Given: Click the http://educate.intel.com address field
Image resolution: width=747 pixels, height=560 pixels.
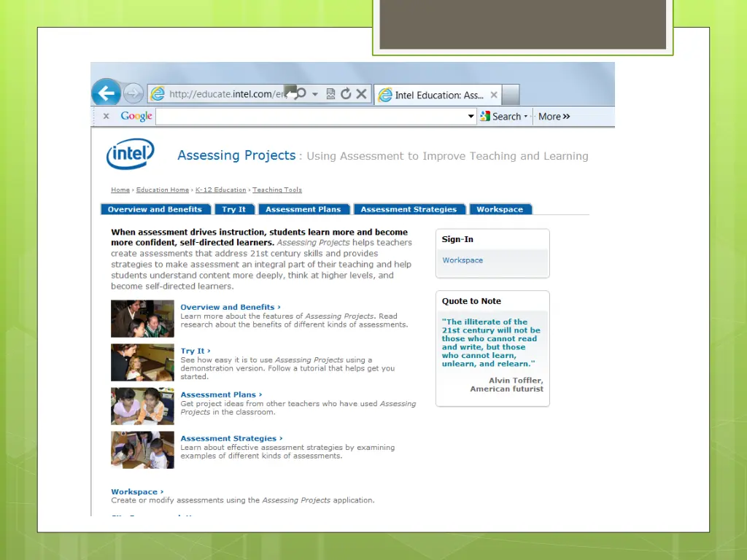Looking at the screenshot, I should pyautogui.click(x=227, y=94).
